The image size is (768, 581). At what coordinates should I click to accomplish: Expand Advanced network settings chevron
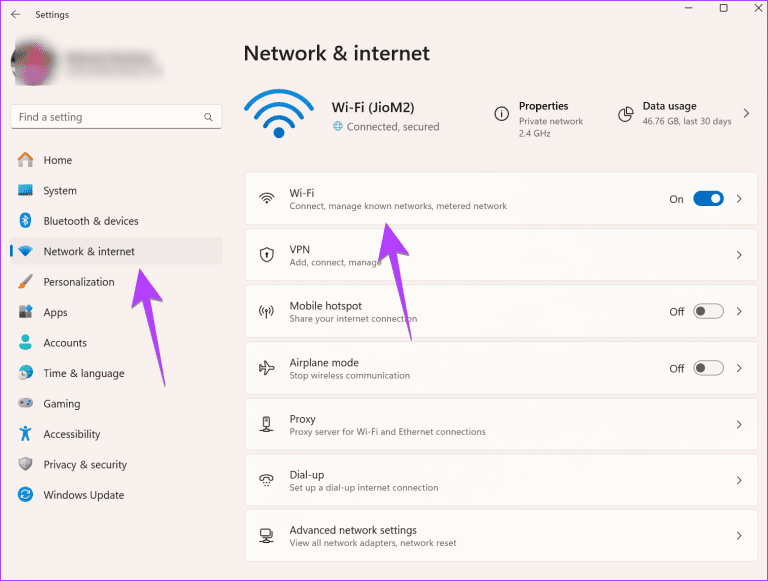click(x=740, y=536)
